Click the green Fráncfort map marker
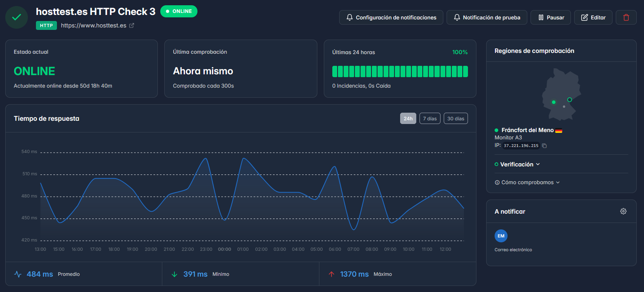 pos(554,102)
